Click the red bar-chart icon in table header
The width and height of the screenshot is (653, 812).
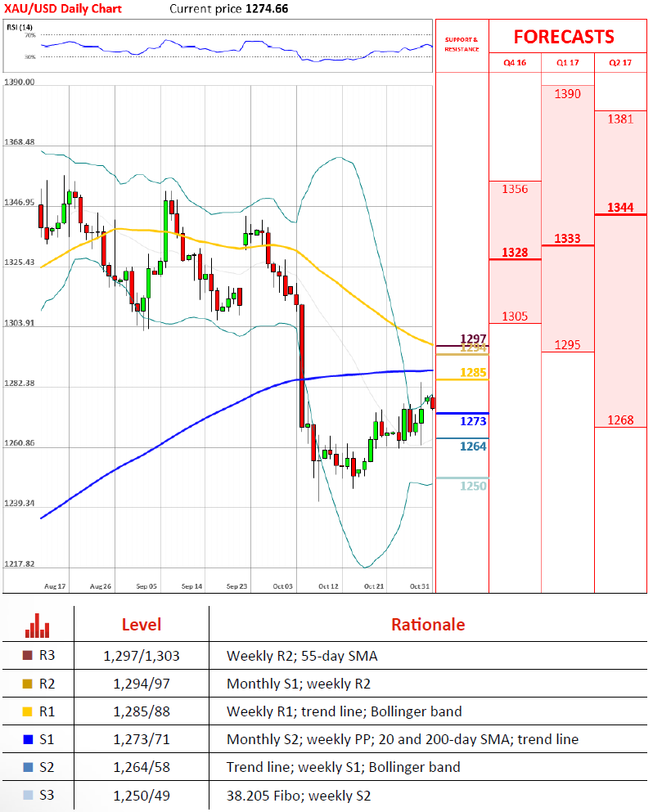point(38,625)
